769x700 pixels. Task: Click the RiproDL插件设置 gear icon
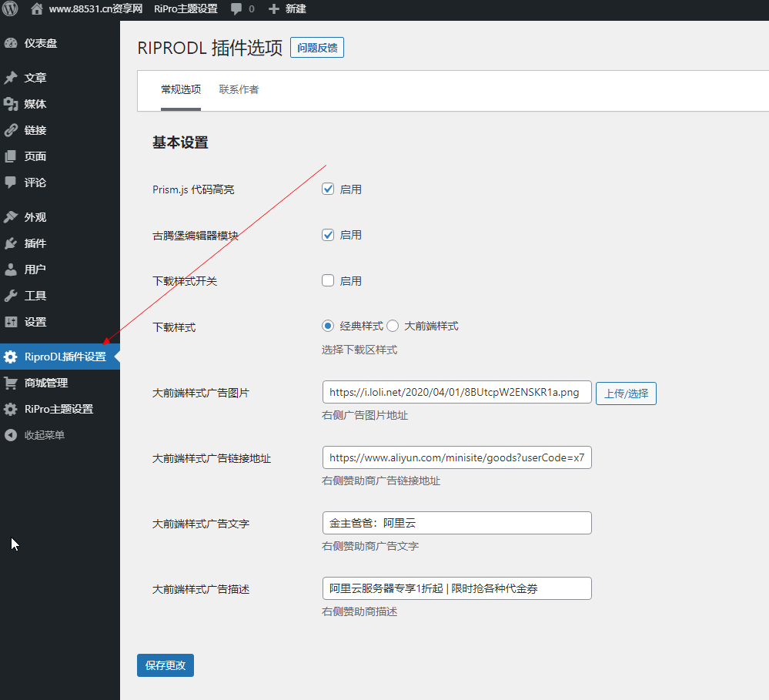click(11, 357)
